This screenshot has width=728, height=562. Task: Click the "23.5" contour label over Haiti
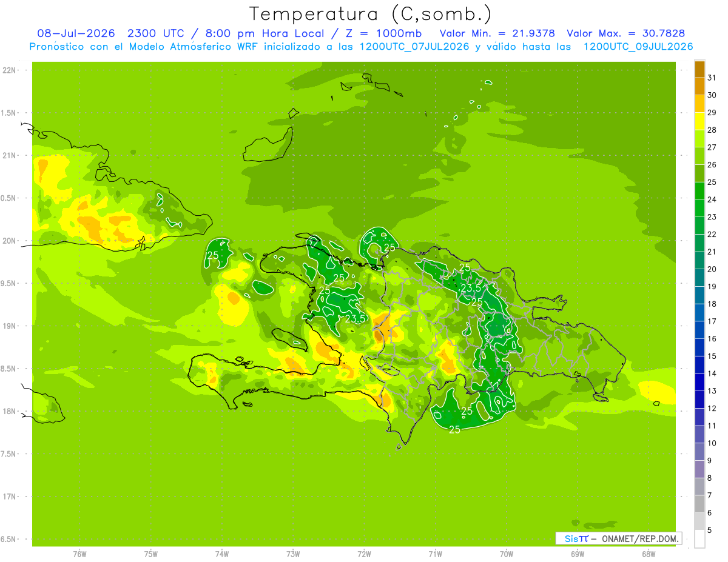(355, 318)
